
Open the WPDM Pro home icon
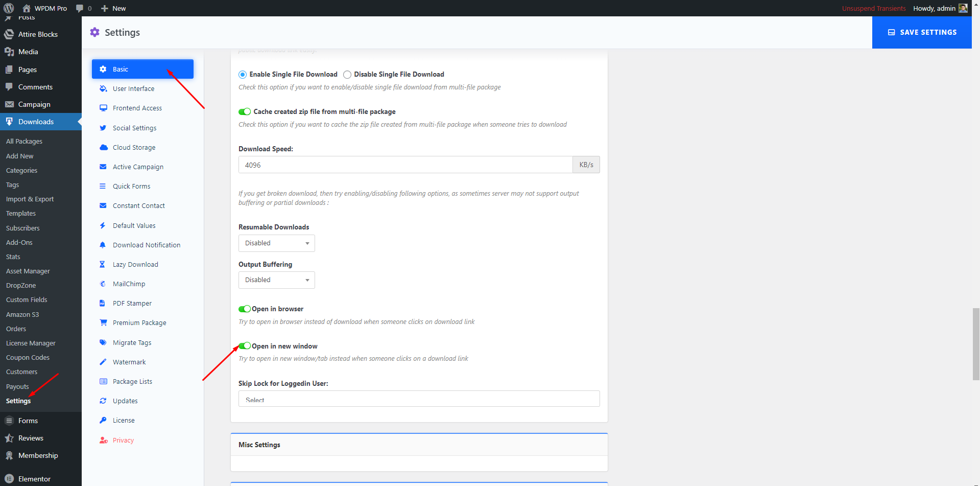point(27,8)
